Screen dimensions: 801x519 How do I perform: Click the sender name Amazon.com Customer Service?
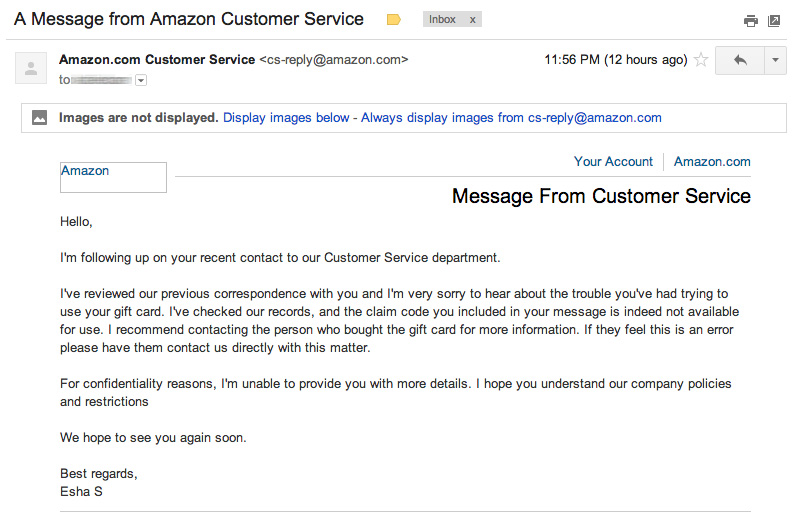157,59
